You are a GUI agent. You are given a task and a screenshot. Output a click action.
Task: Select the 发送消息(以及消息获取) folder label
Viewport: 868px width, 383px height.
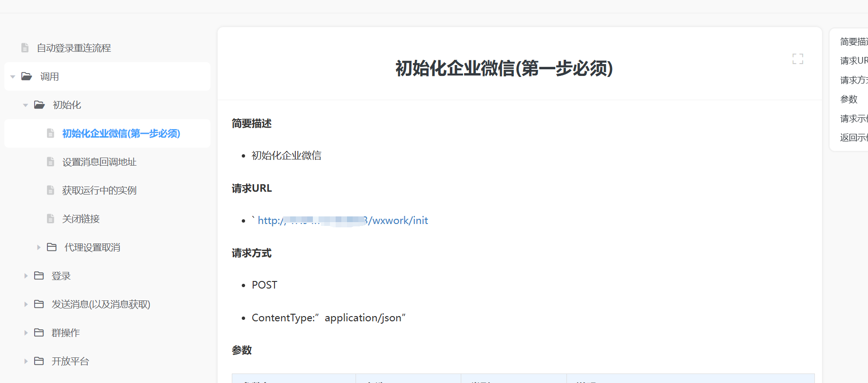pyautogui.click(x=101, y=304)
